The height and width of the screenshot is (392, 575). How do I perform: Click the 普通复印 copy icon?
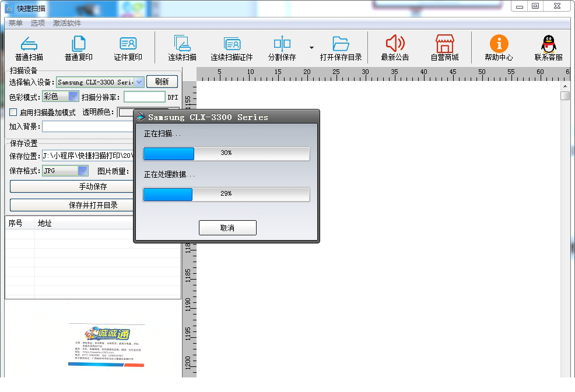point(79,44)
